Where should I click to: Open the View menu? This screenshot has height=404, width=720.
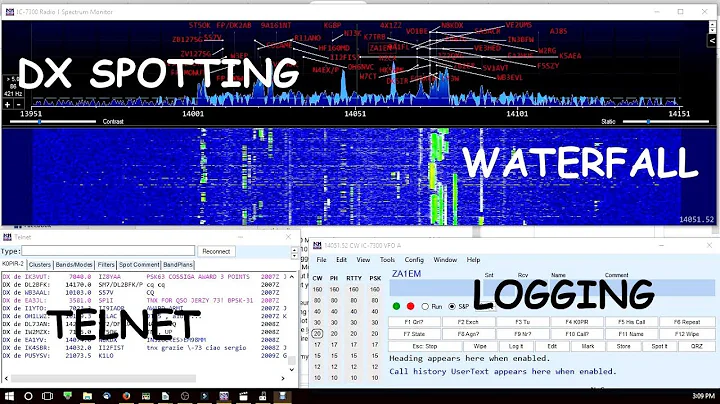pos(363,260)
